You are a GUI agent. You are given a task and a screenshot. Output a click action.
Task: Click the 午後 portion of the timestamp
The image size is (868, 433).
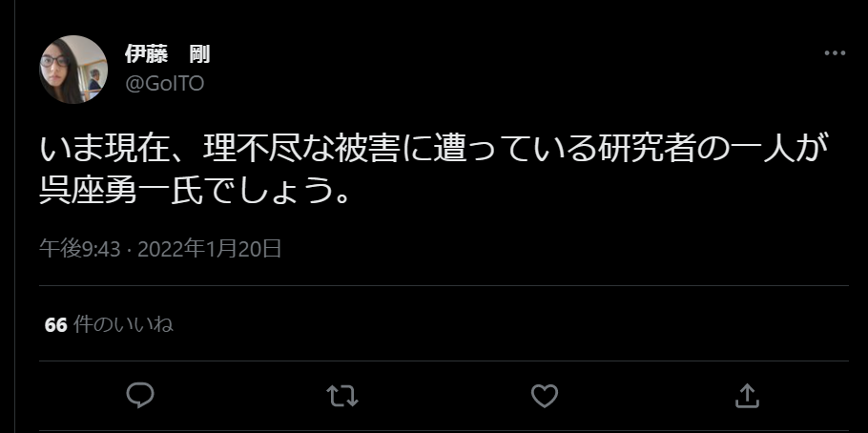coord(60,249)
